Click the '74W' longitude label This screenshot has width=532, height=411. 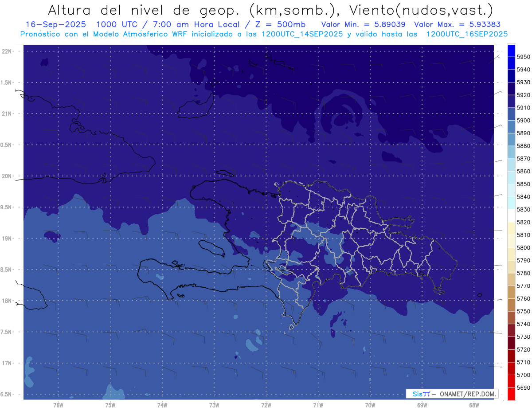pyautogui.click(x=162, y=405)
